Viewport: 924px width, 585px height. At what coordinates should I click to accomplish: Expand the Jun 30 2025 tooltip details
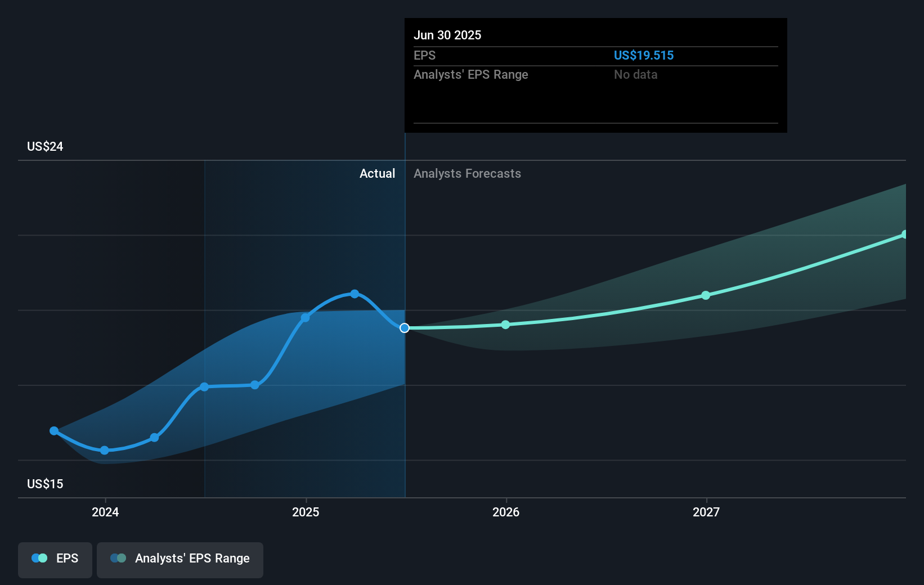(x=595, y=75)
